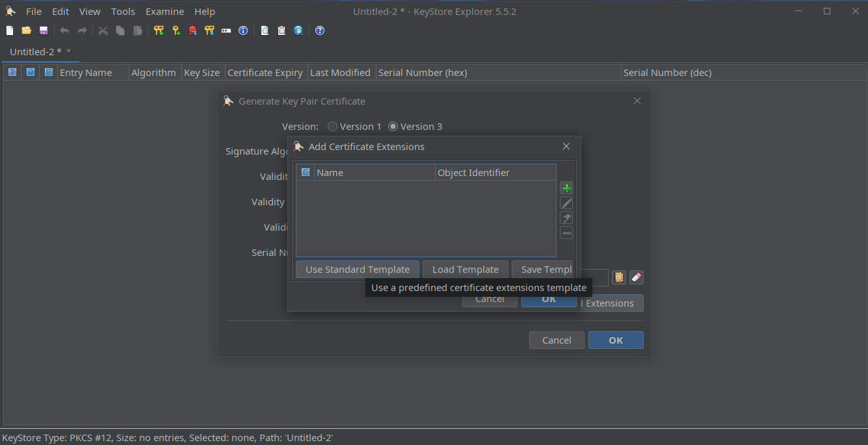Click the Set Password toolbar icon
This screenshot has height=445, width=868.
pos(226,31)
